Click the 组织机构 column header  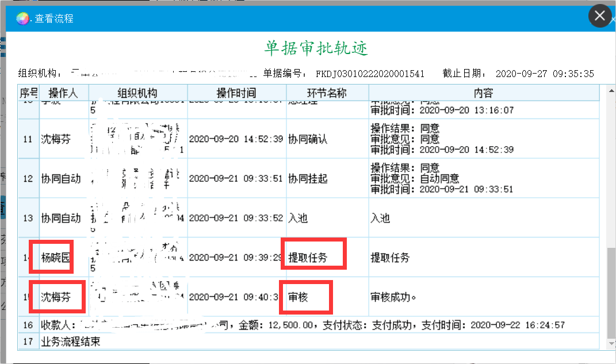137,93
